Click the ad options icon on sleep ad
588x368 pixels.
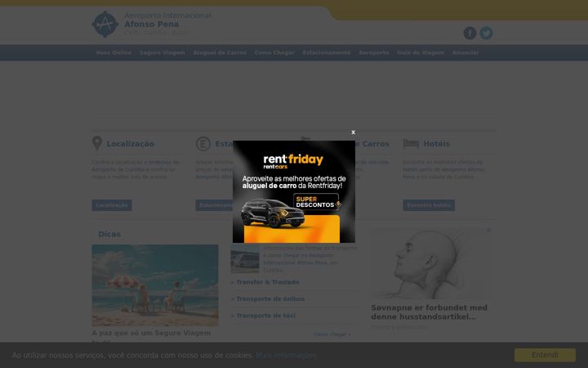(488, 230)
